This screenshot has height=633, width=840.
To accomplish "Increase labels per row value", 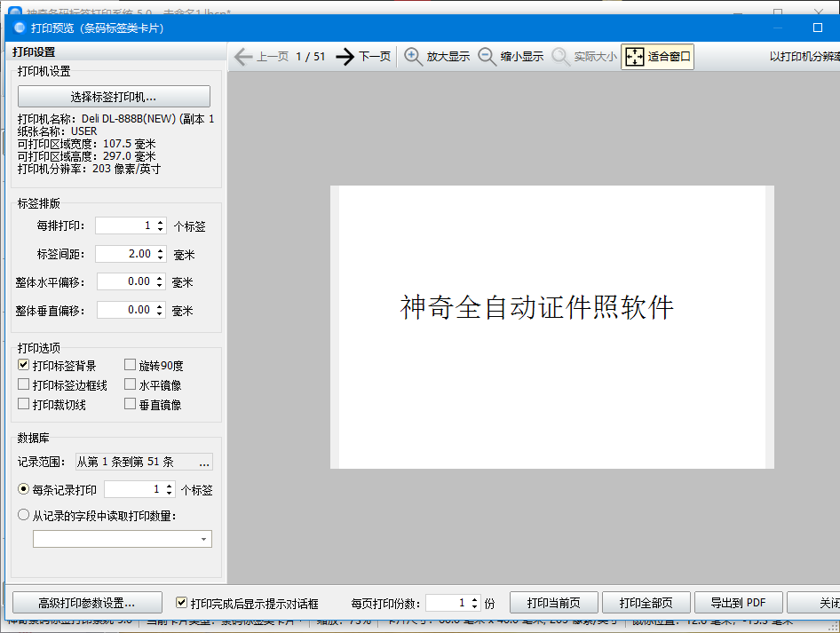I will pyautogui.click(x=160, y=222).
